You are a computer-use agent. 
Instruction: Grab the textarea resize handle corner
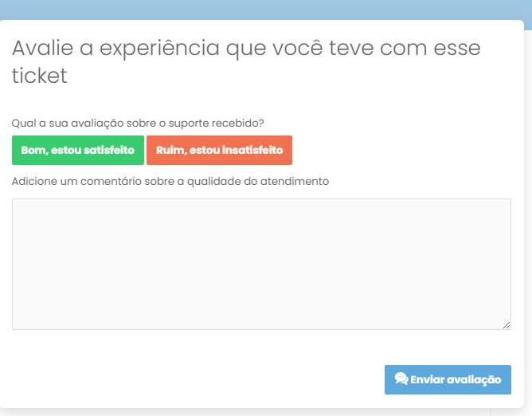point(507,325)
